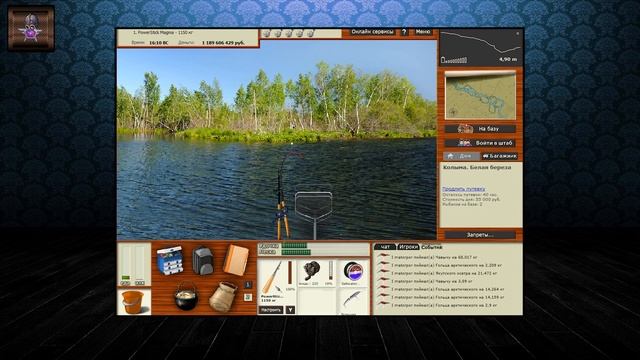Click the house icon on the На базу button
Image resolution: width=640 pixels, height=360 pixels.
(465, 129)
